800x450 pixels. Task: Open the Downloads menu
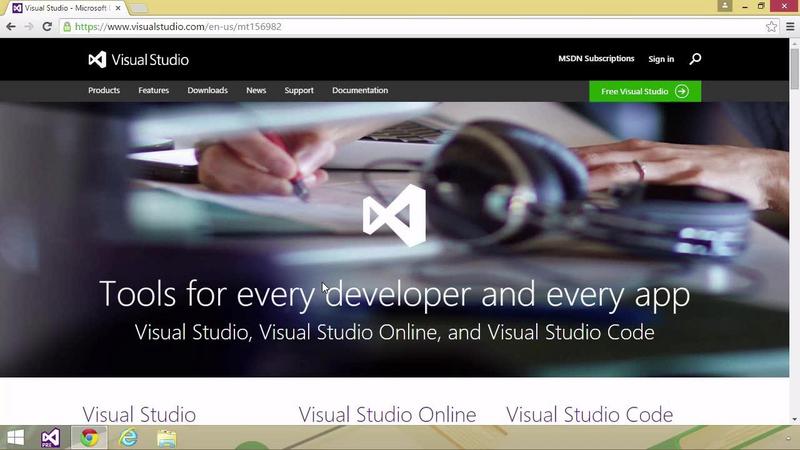207,90
